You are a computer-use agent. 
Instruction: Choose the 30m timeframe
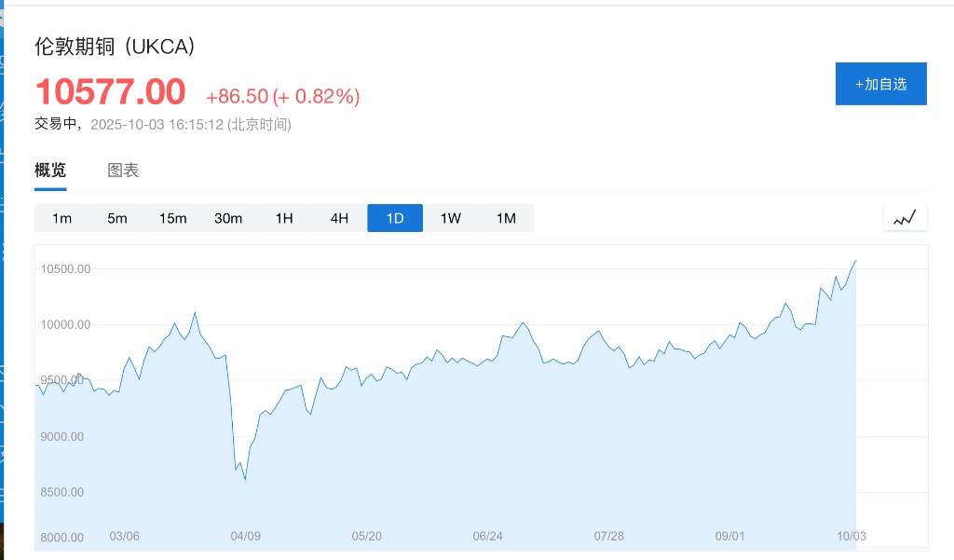[228, 218]
